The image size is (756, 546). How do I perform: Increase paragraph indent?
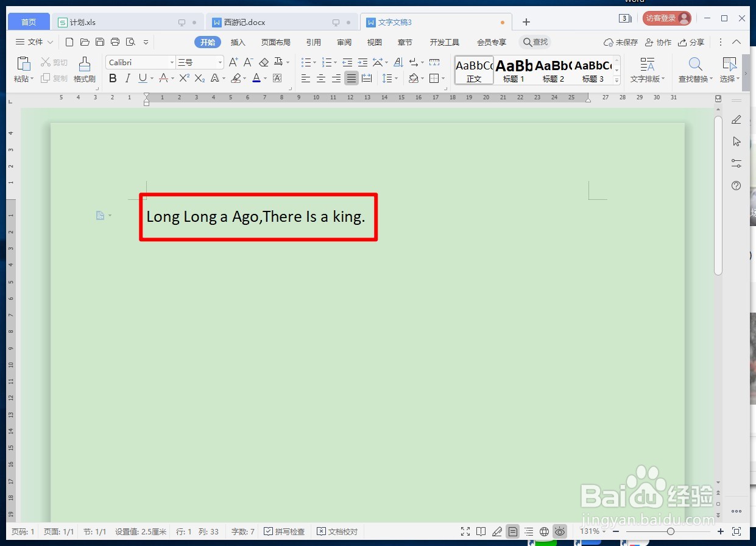pyautogui.click(x=362, y=62)
